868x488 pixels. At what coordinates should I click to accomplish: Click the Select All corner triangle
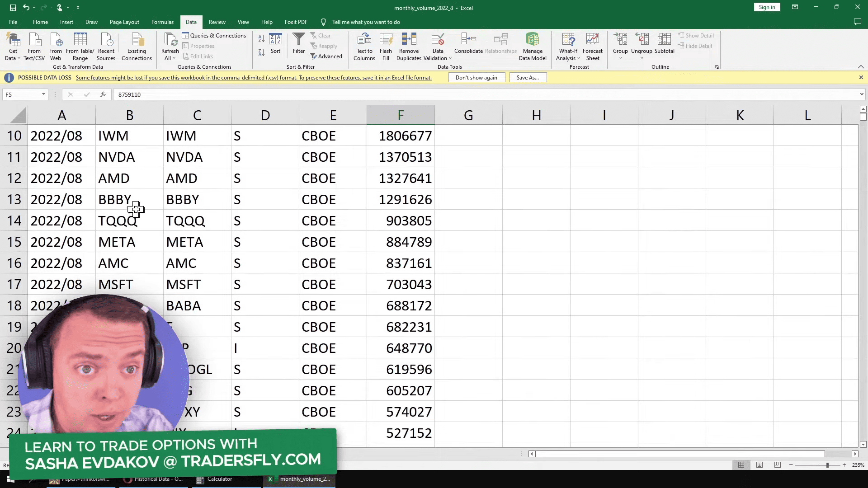point(18,115)
